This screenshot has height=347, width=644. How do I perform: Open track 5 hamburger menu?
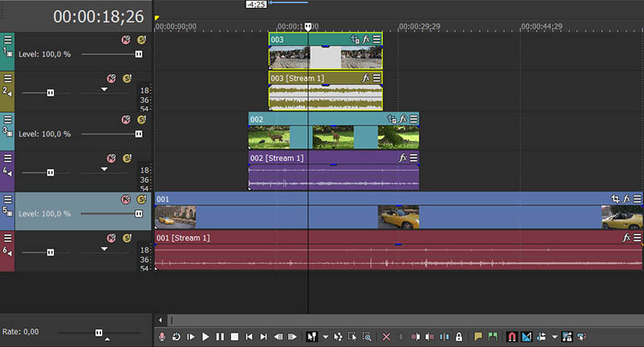[8, 199]
